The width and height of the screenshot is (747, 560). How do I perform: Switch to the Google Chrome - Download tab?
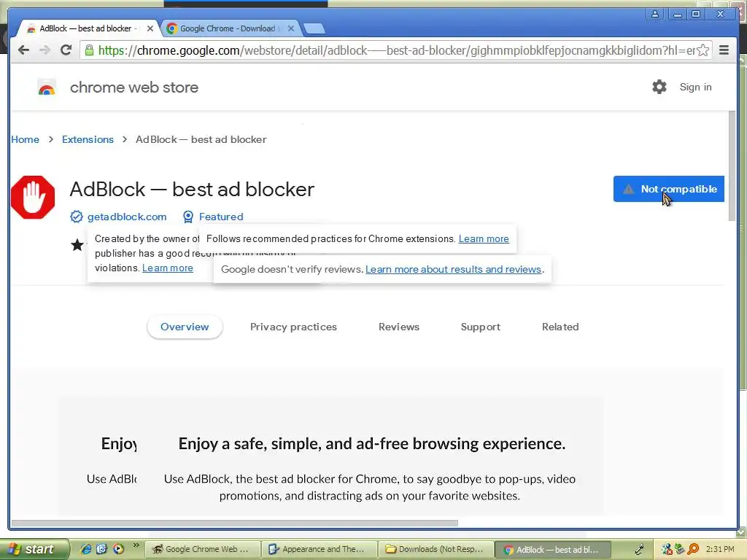click(x=228, y=28)
